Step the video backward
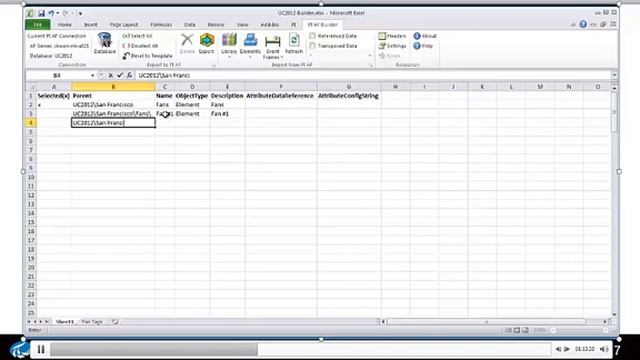Viewport: 640px width, 360px height. tap(558, 349)
